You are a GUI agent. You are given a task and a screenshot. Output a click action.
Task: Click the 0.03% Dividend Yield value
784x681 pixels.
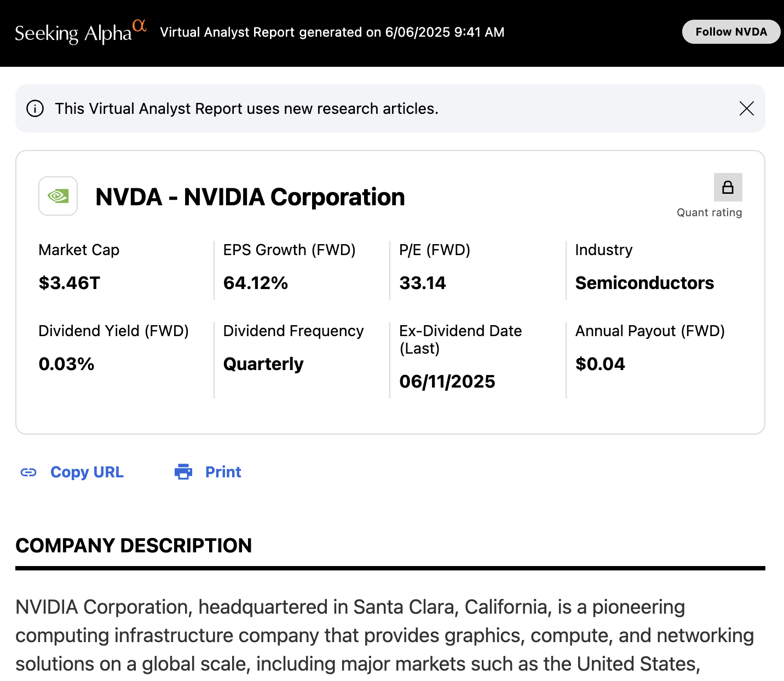(x=66, y=364)
